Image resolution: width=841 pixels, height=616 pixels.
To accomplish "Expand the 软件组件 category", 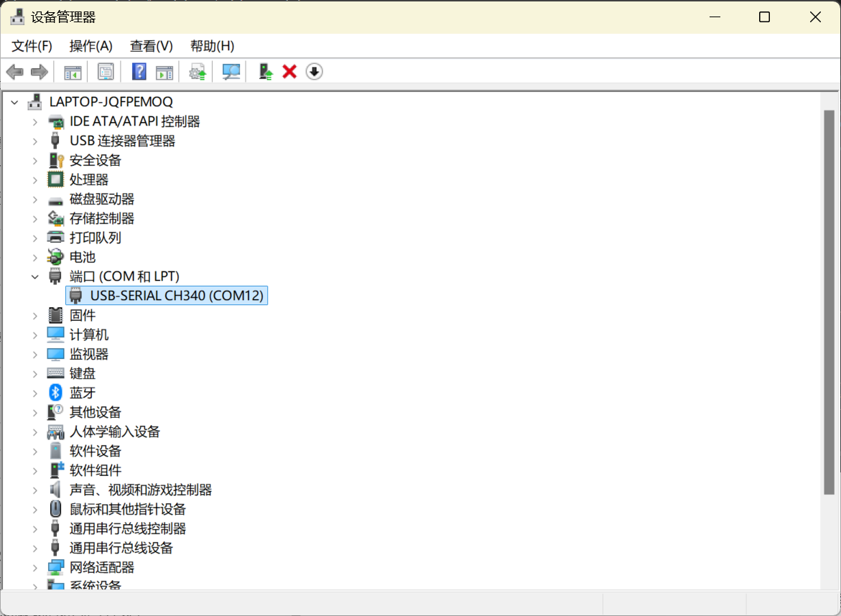I will (x=35, y=471).
